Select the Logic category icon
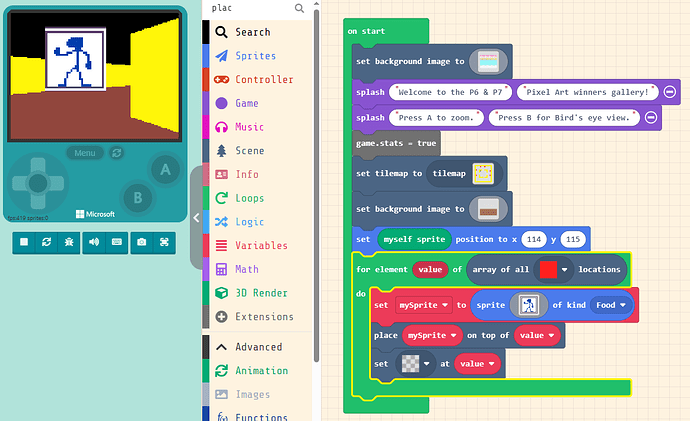 tap(221, 222)
